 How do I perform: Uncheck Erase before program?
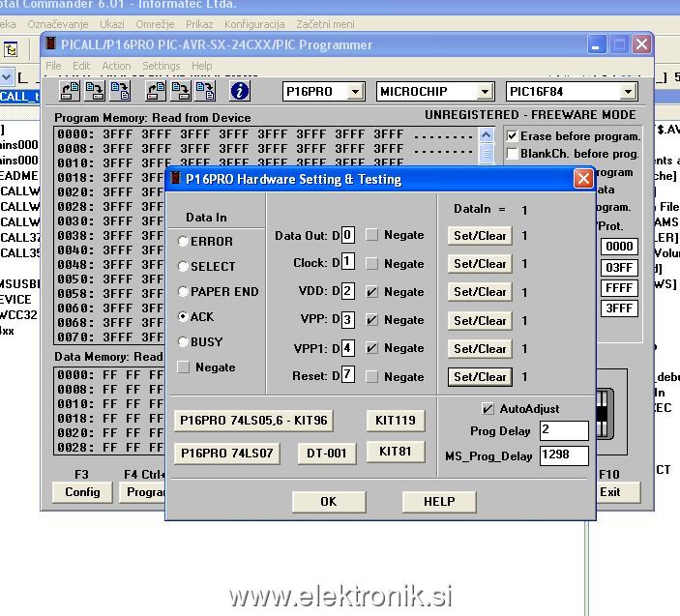coord(512,136)
